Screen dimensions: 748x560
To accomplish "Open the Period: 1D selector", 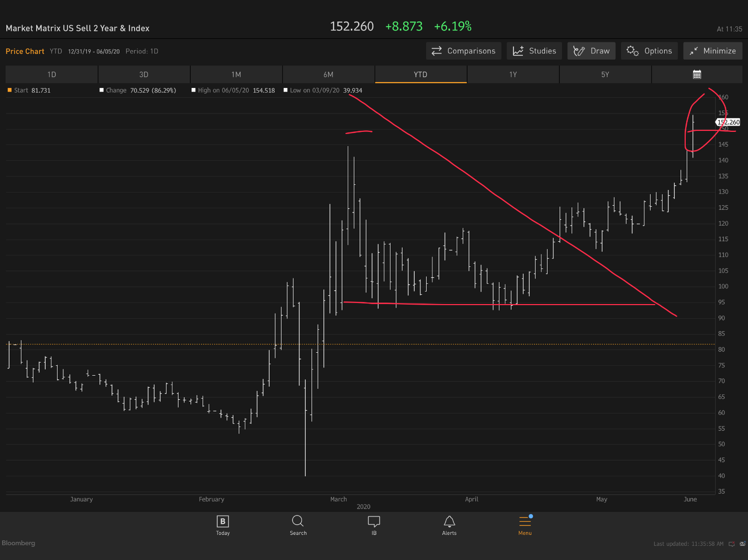I will click(x=142, y=51).
